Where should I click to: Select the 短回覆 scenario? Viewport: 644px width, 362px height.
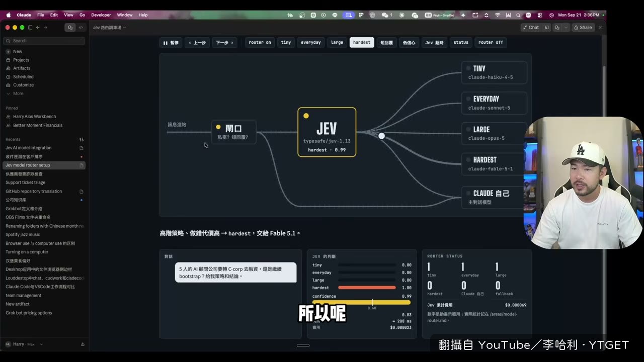[x=386, y=43]
